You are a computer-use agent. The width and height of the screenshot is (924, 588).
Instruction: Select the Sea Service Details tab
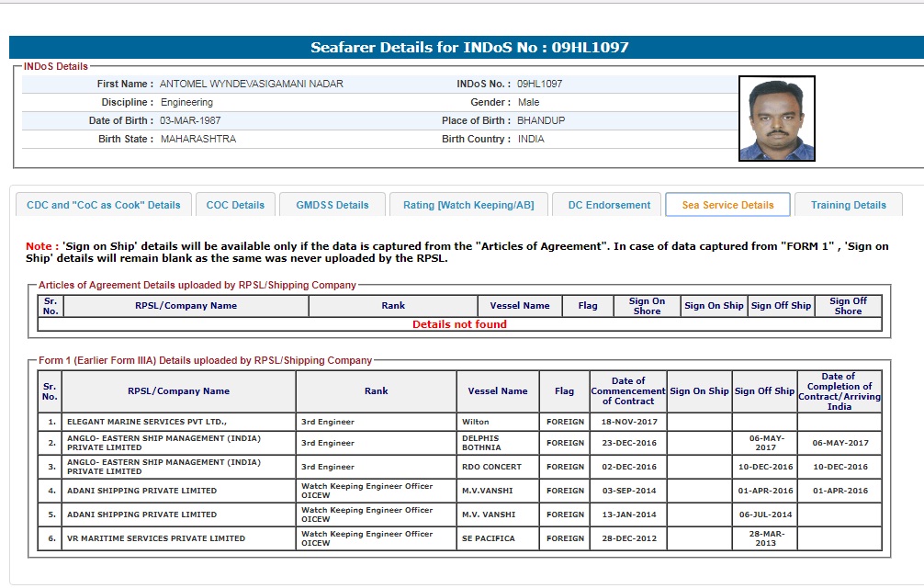click(727, 205)
